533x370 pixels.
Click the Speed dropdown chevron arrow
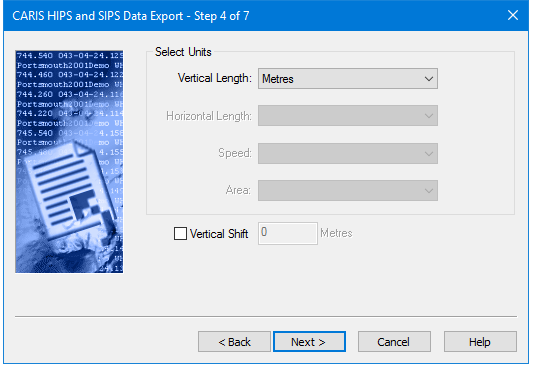point(429,154)
